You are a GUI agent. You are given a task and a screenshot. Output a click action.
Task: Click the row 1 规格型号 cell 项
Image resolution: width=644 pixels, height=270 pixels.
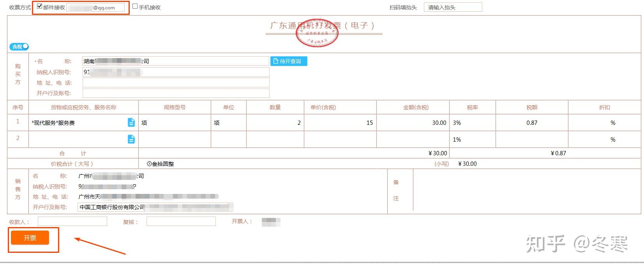tap(175, 123)
